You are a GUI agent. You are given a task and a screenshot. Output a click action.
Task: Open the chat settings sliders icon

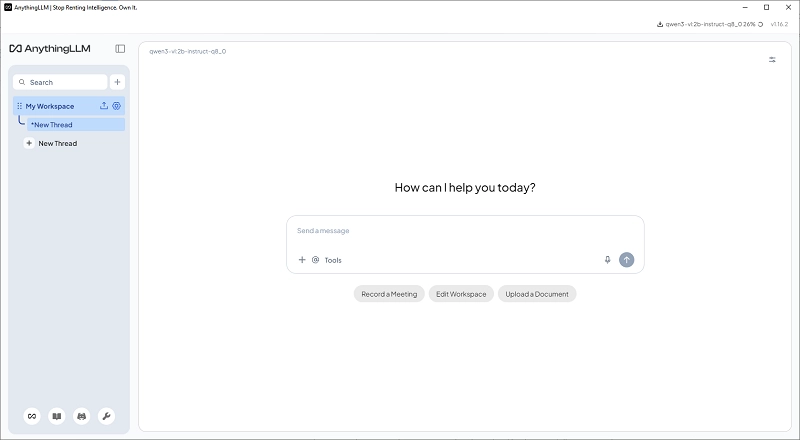pyautogui.click(x=772, y=60)
